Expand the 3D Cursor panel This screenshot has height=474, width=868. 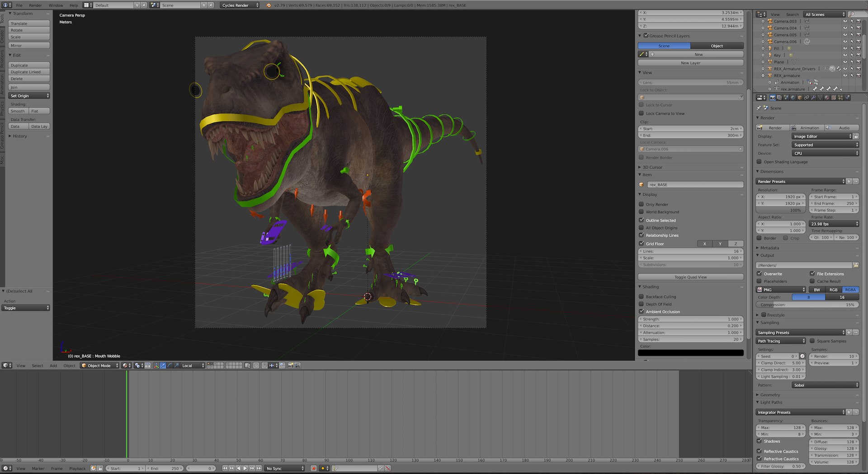(640, 167)
